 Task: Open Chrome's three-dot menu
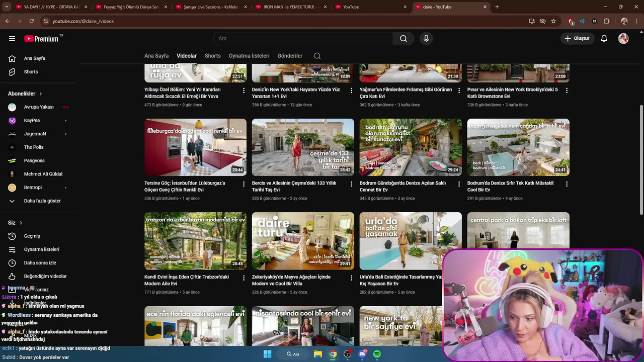click(636, 21)
